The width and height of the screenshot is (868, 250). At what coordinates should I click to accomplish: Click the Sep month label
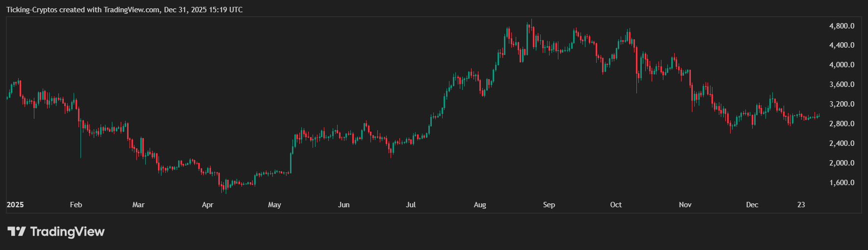pyautogui.click(x=549, y=205)
